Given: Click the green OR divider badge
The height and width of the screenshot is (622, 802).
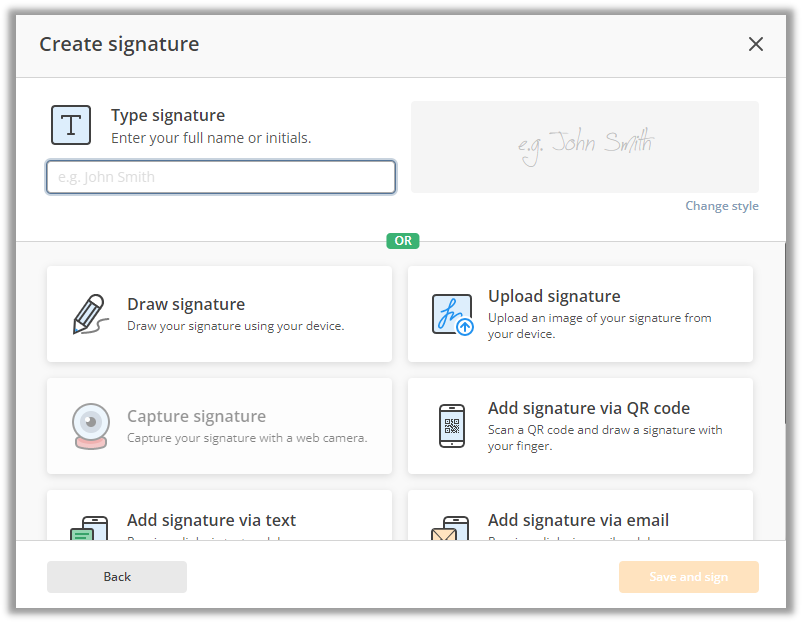Looking at the screenshot, I should click(x=403, y=241).
